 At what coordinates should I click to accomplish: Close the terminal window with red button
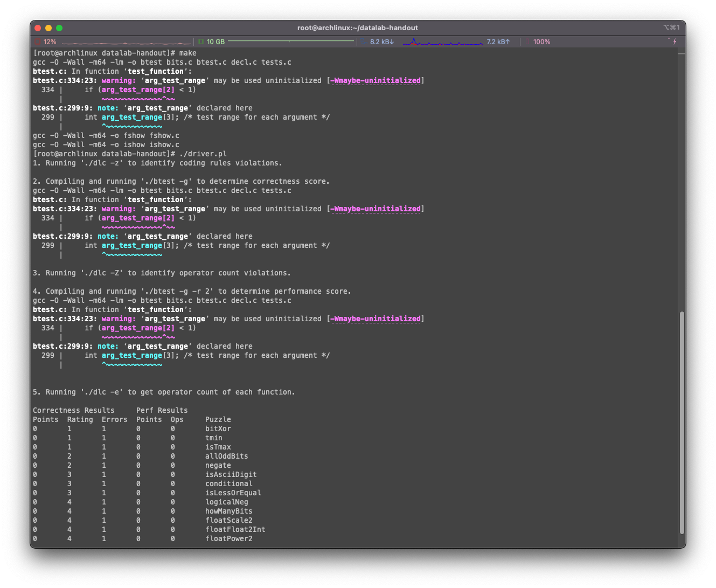click(x=38, y=28)
